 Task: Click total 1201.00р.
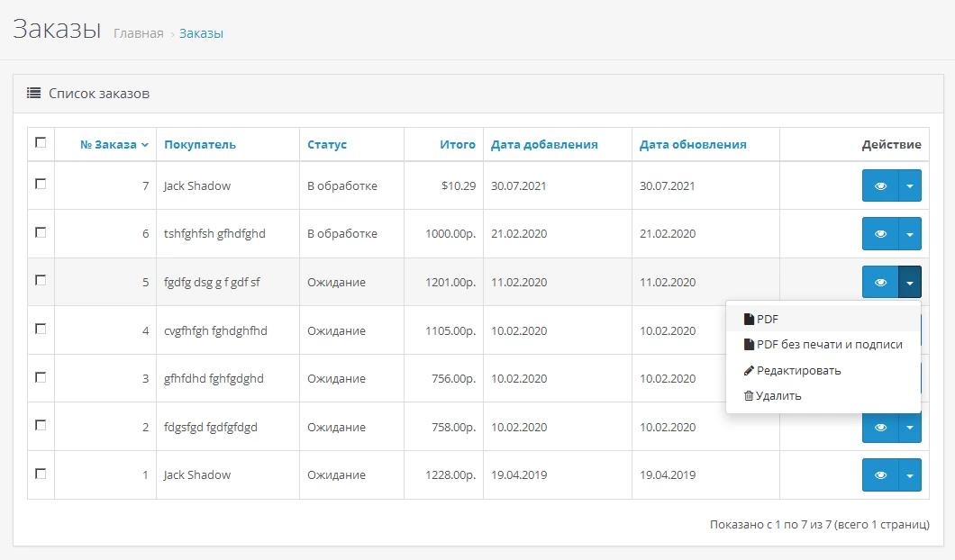pyautogui.click(x=450, y=283)
